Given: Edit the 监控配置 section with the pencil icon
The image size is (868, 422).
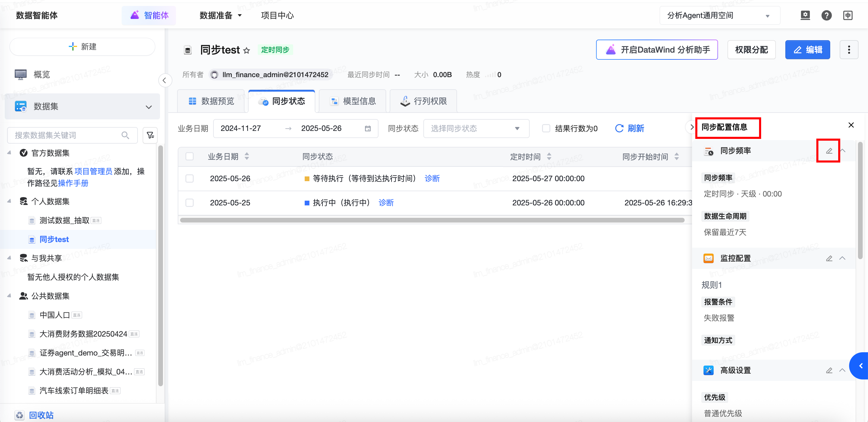Looking at the screenshot, I should pyautogui.click(x=829, y=258).
